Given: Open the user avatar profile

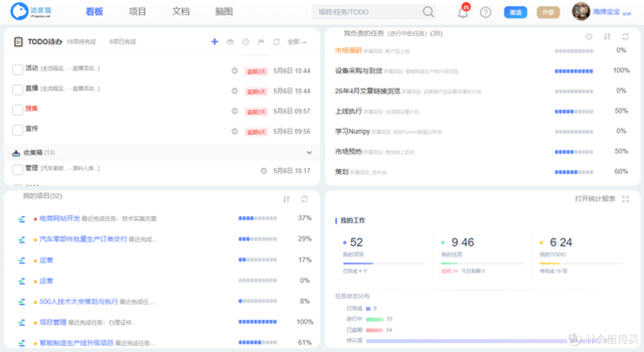Looking at the screenshot, I should 581,11.
